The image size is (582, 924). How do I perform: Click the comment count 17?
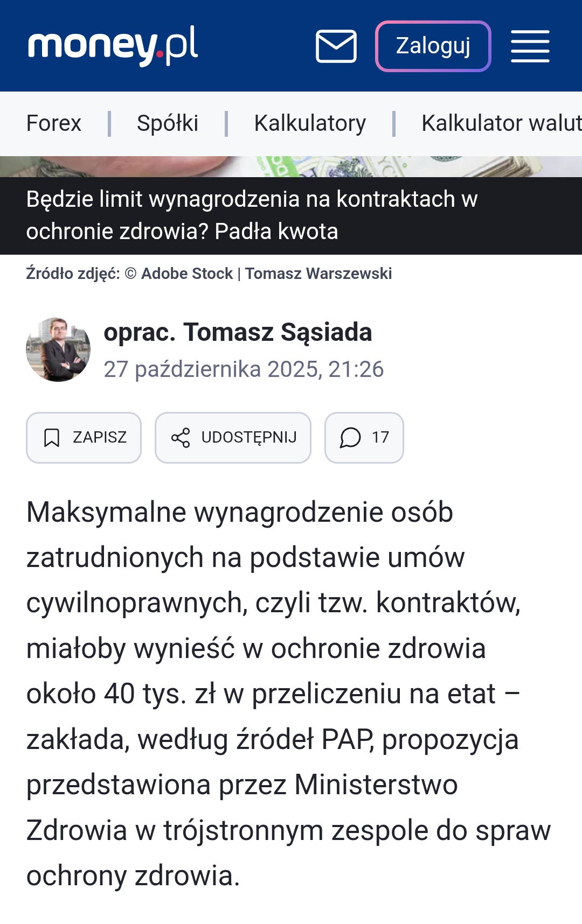coord(380,437)
